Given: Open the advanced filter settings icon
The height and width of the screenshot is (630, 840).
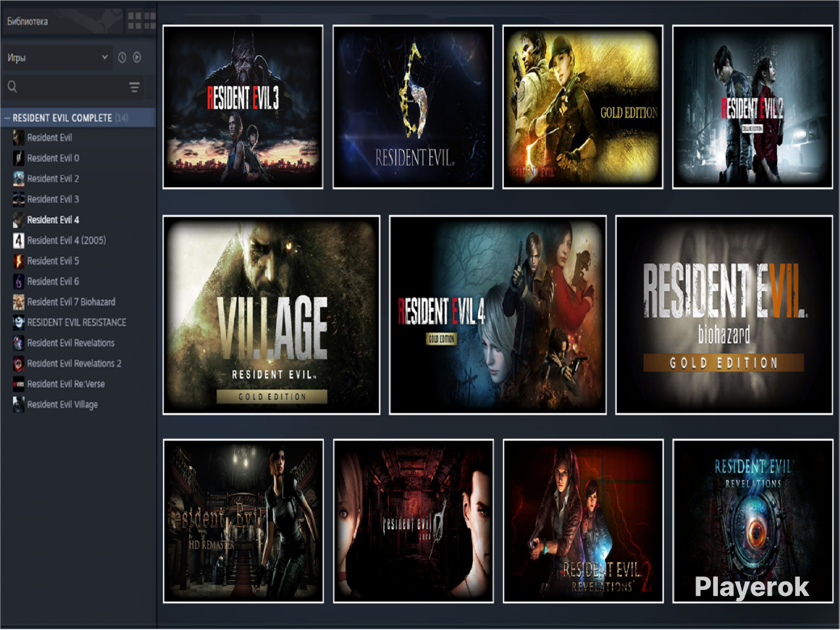Looking at the screenshot, I should tap(135, 87).
